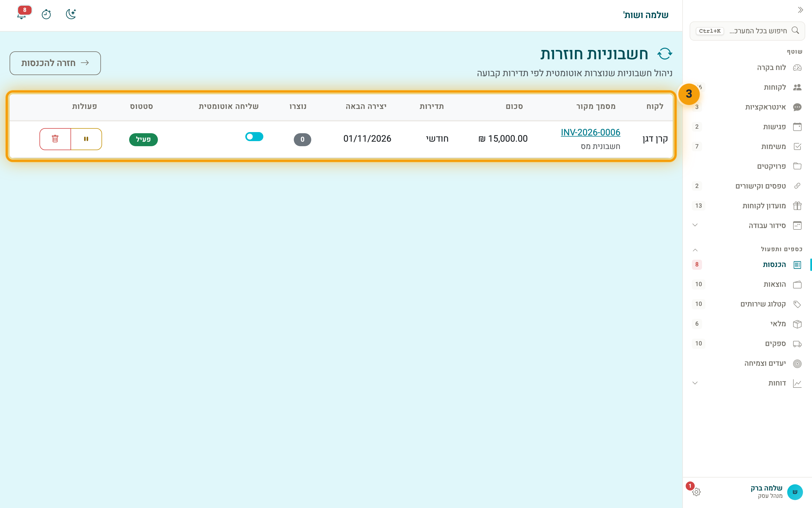Click the הוצאות wallet icon
This screenshot has height=508, width=812.
coord(797,284)
